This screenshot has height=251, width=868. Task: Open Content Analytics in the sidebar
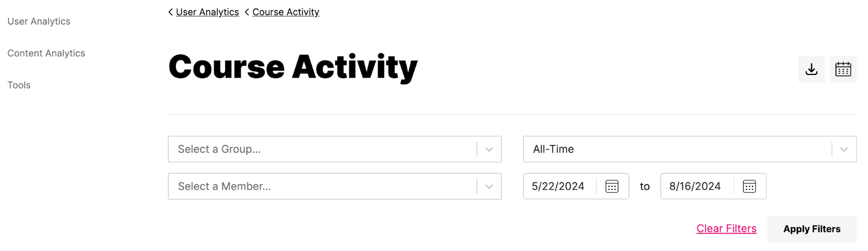(x=46, y=53)
